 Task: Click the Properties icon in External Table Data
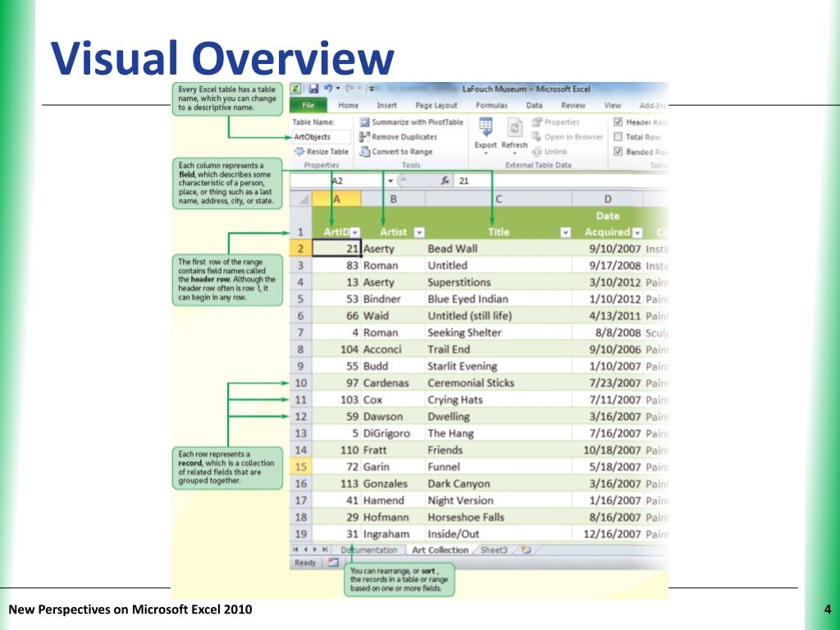pos(536,122)
